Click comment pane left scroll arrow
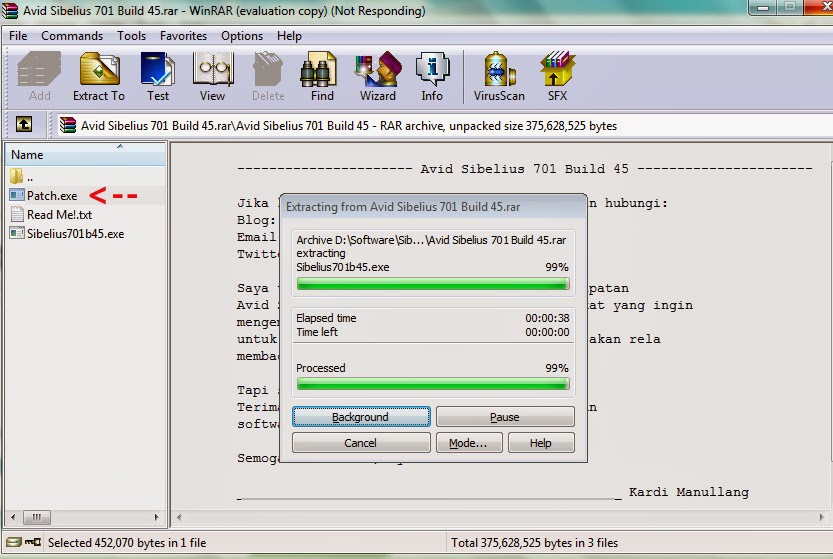The image size is (833, 559). pyautogui.click(x=179, y=516)
